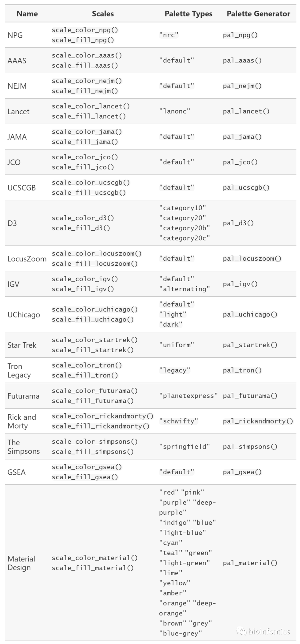Click the "alternating" IGV palette type

[x=184, y=289]
